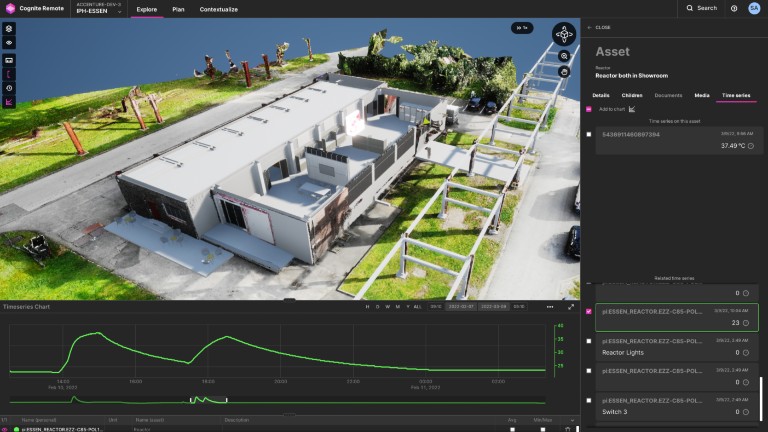Toggle the pink select-all checkbox next to Add to chart

coord(589,109)
